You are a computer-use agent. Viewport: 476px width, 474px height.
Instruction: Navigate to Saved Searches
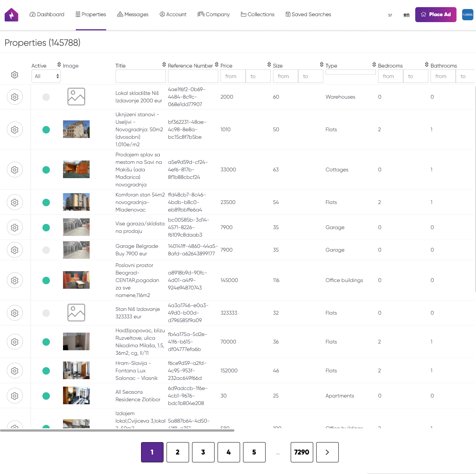click(308, 15)
